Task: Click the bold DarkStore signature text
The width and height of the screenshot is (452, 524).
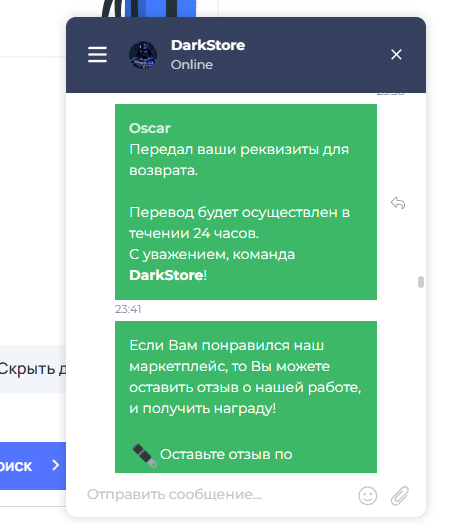Action: (166, 275)
